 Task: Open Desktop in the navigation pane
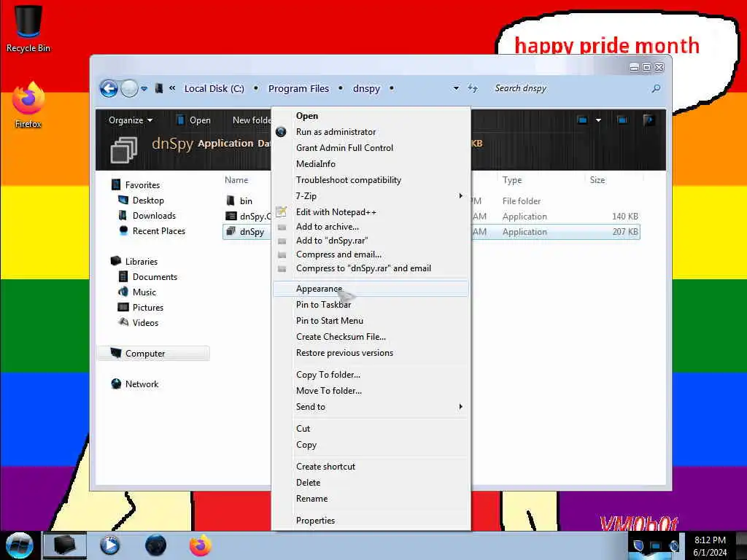148,201
